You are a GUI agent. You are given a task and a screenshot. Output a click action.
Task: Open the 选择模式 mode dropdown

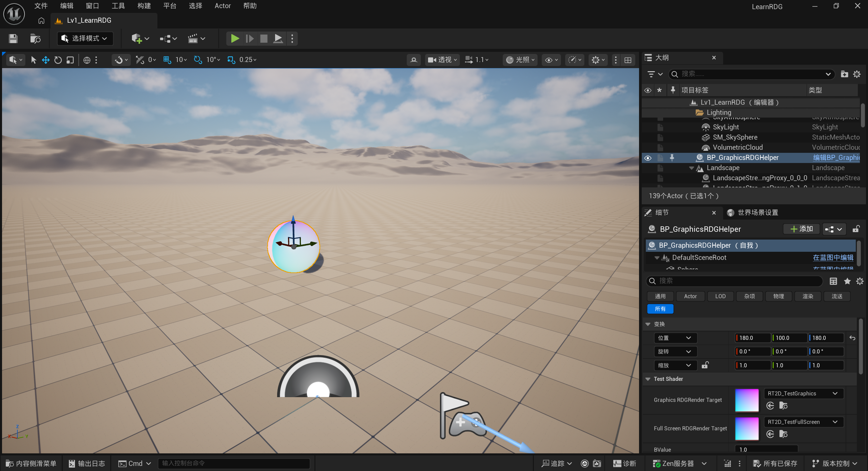point(85,39)
